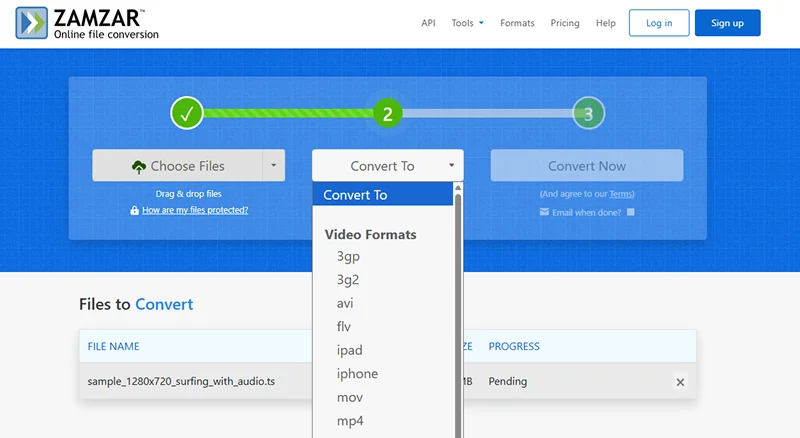
Task: Click the sample_1280x720_surfing_with_audio.ts file name
Action: click(181, 381)
